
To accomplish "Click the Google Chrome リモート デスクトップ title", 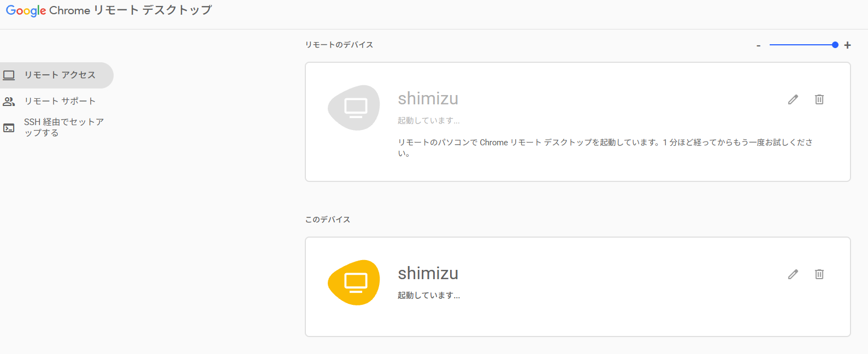I will 109,10.
